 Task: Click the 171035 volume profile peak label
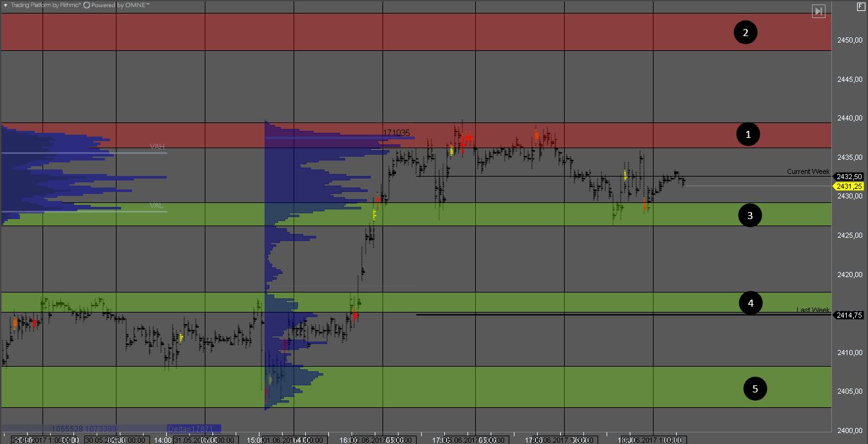coord(396,133)
